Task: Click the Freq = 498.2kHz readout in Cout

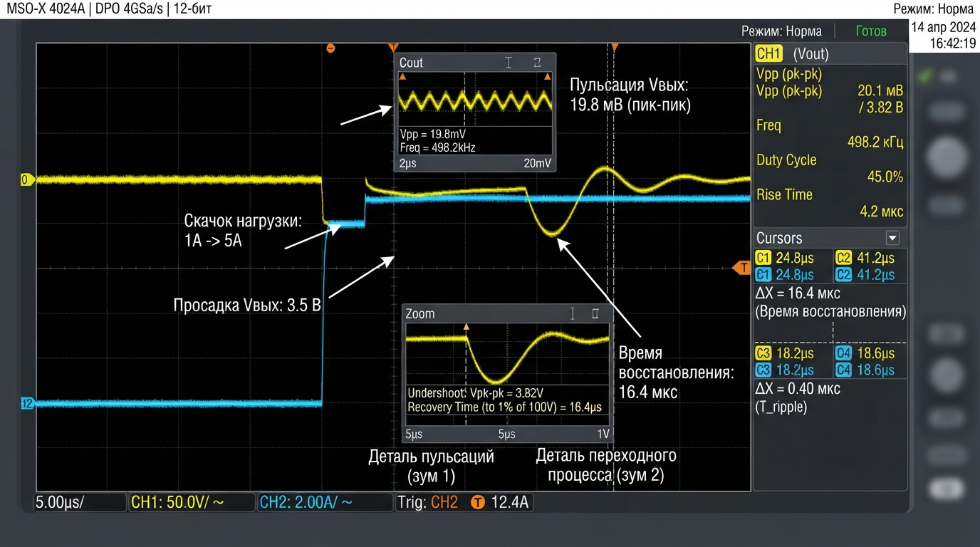Action: tap(437, 147)
